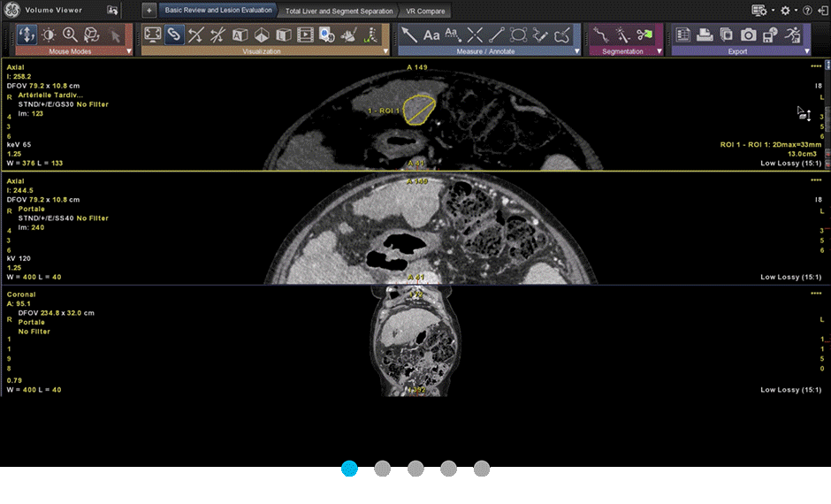This screenshot has width=831, height=504.
Task: Select the scroll/pan mouse mode icon
Action: point(27,35)
